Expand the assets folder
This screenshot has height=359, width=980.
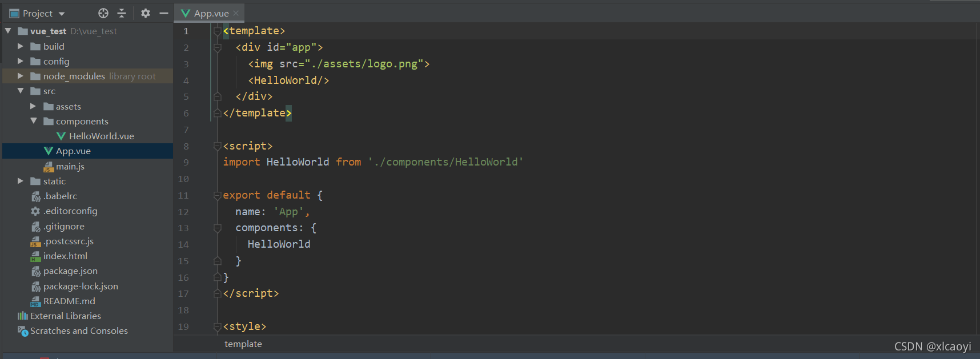33,106
